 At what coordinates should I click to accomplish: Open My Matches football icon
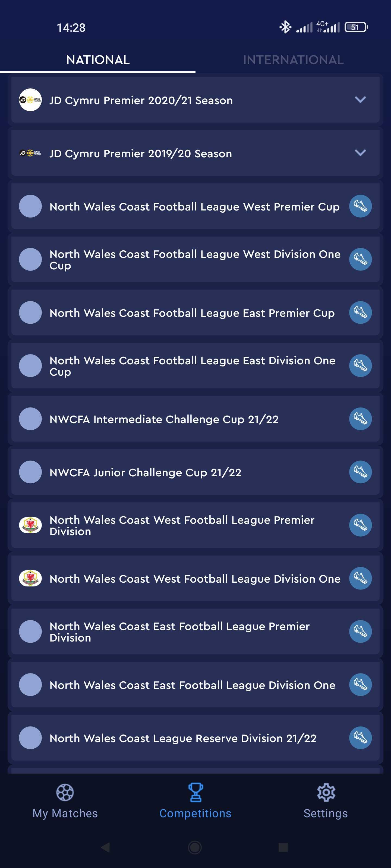[65, 792]
